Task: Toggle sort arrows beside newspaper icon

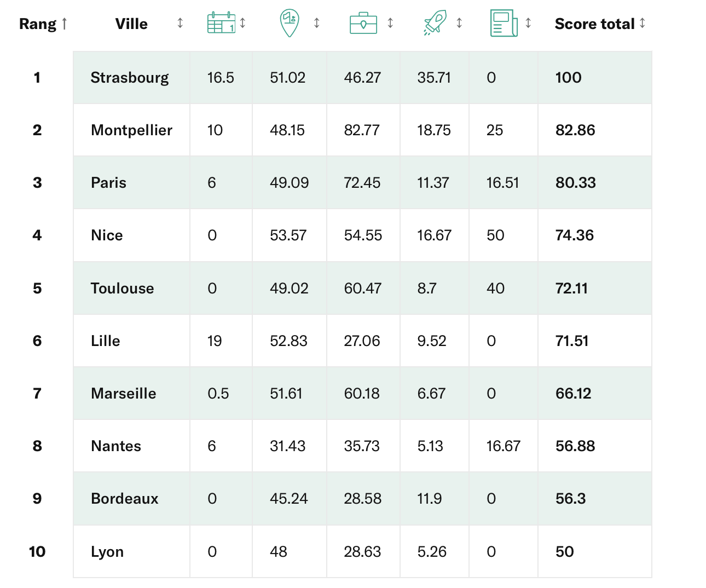Action: coord(528,23)
